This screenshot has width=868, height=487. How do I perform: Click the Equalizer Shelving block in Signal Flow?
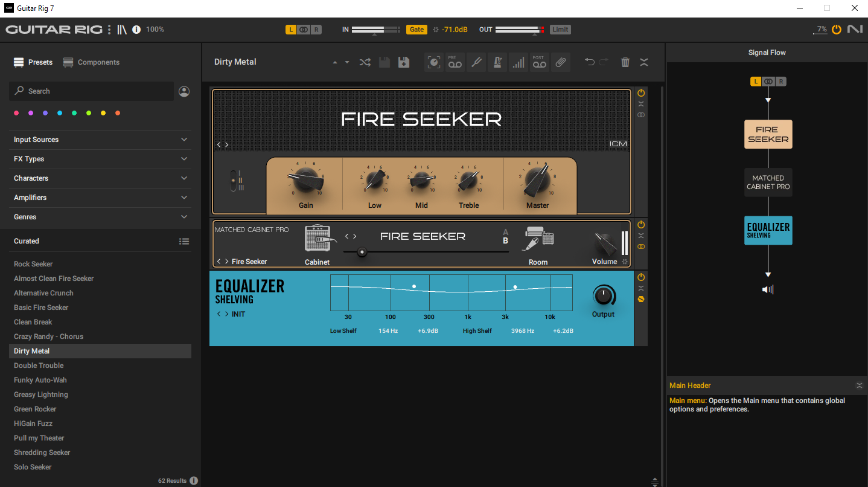768,230
